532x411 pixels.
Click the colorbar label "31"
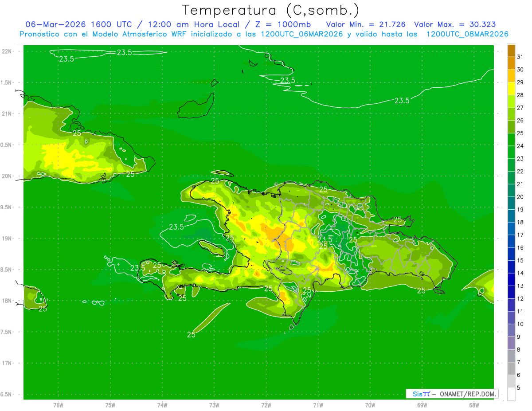tap(520, 57)
